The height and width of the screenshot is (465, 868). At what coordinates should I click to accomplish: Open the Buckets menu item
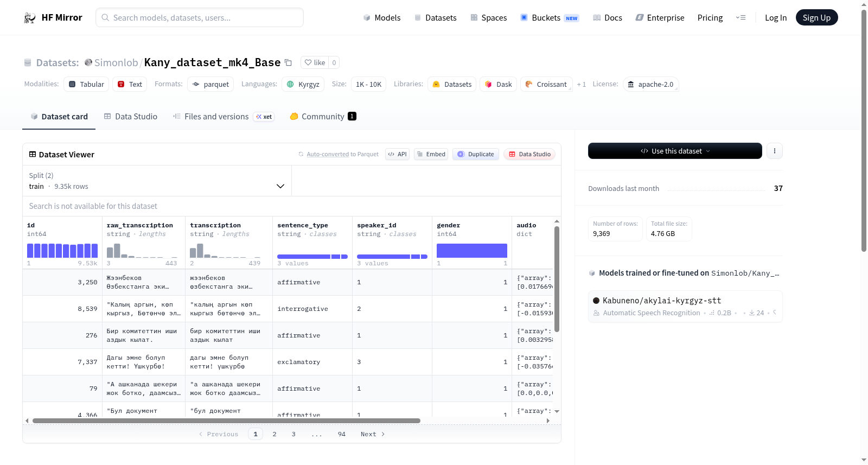[550, 18]
